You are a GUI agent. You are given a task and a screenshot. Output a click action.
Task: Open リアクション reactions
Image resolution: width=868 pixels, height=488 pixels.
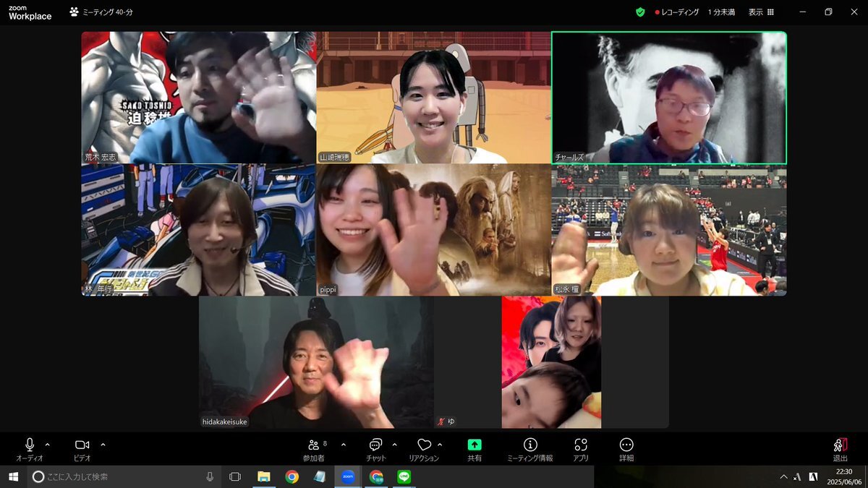tap(424, 450)
